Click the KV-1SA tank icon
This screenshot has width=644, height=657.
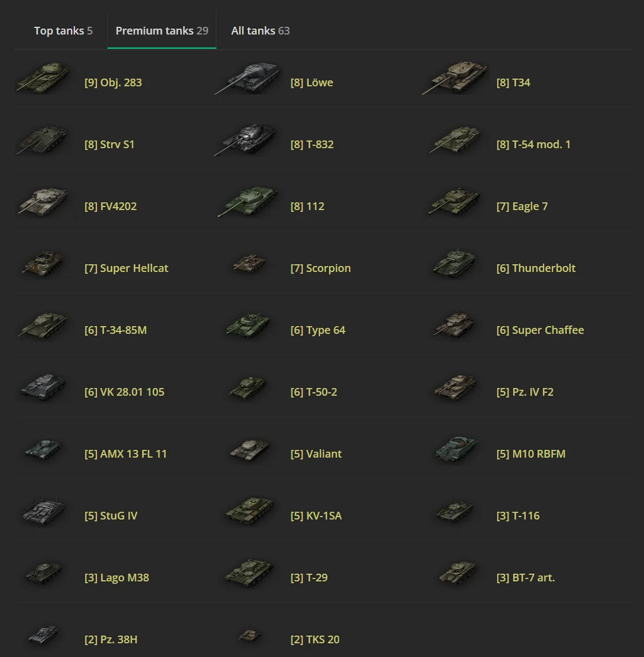(249, 511)
